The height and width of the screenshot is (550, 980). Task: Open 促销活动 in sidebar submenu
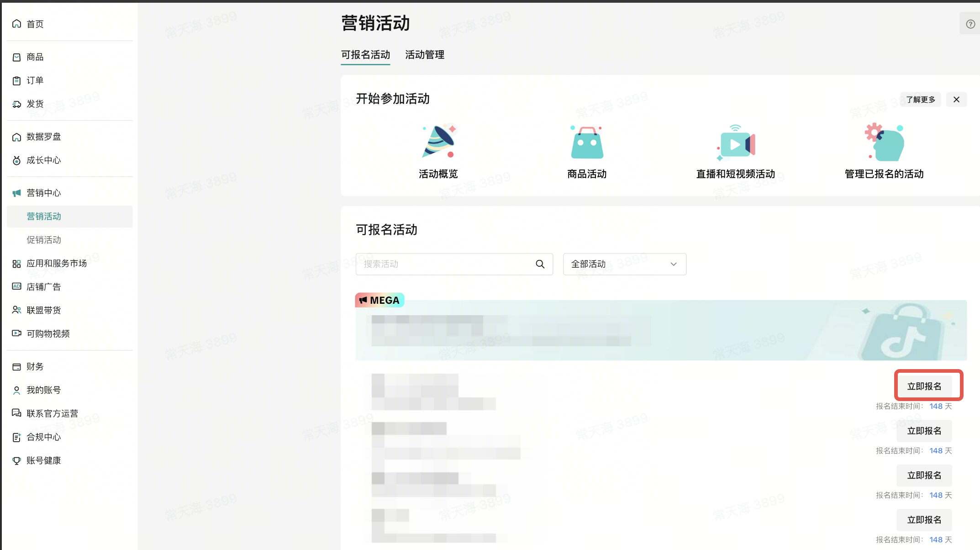tap(44, 240)
